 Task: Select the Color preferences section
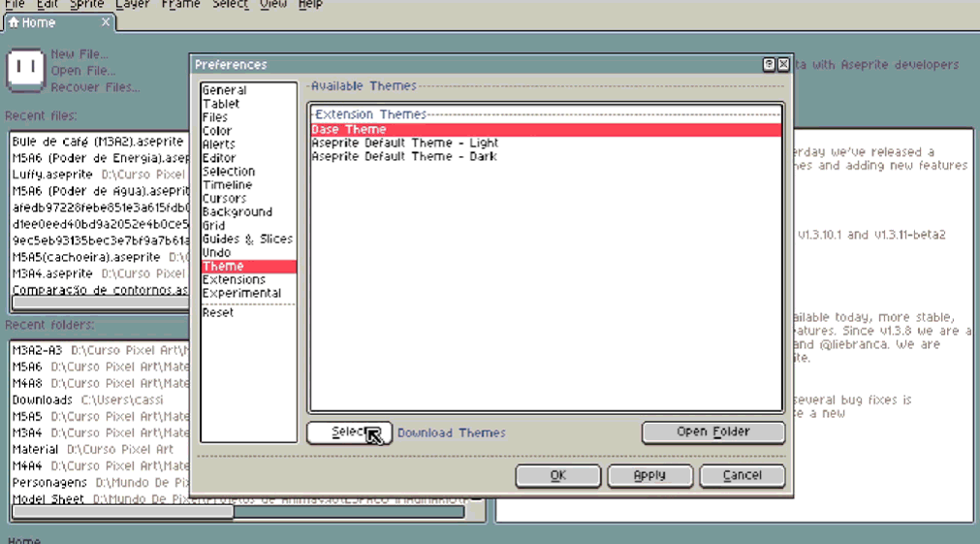(x=249, y=131)
